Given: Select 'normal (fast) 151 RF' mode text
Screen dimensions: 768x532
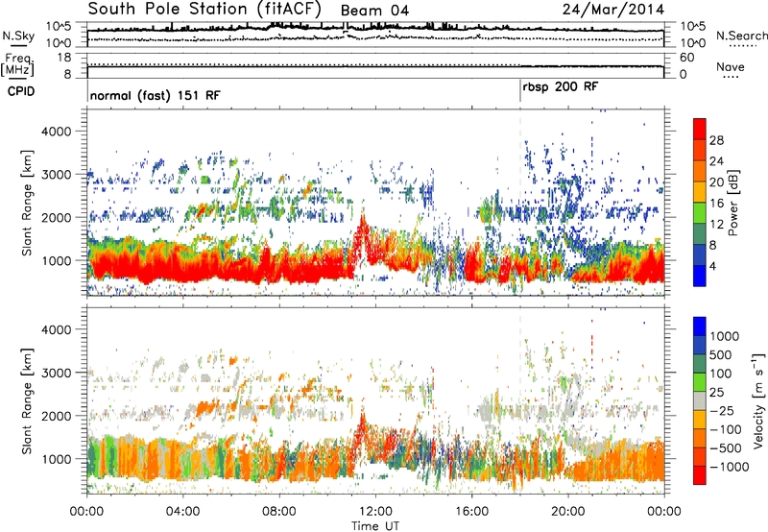Looking at the screenshot, I should tap(155, 95).
